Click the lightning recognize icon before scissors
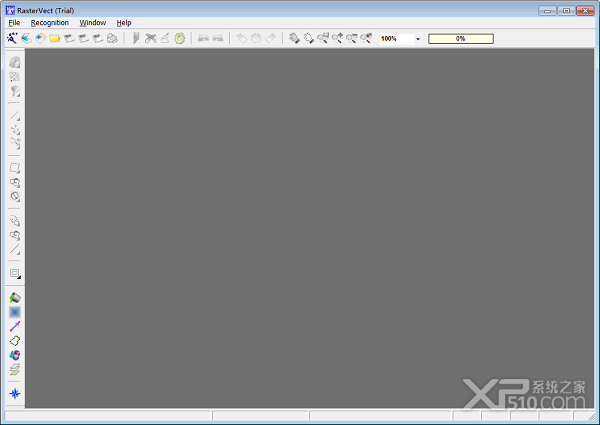 coord(136,38)
